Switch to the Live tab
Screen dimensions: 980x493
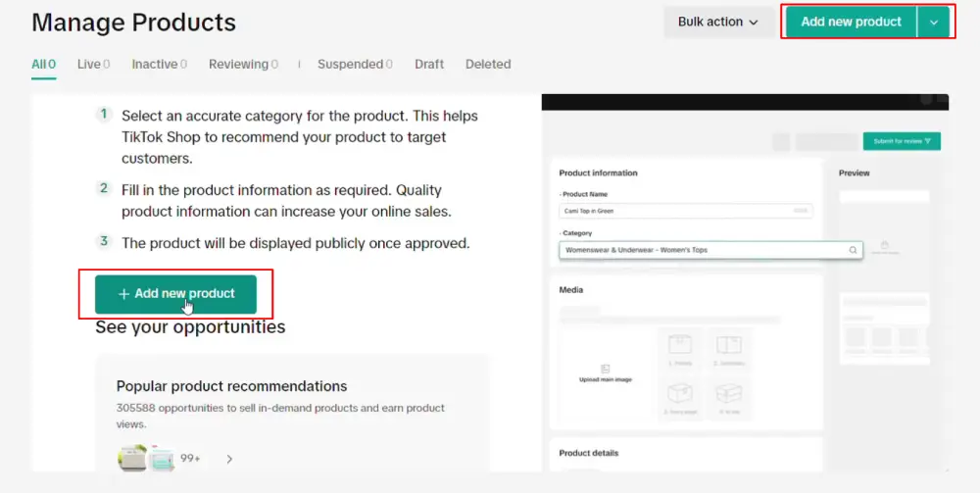[94, 65]
